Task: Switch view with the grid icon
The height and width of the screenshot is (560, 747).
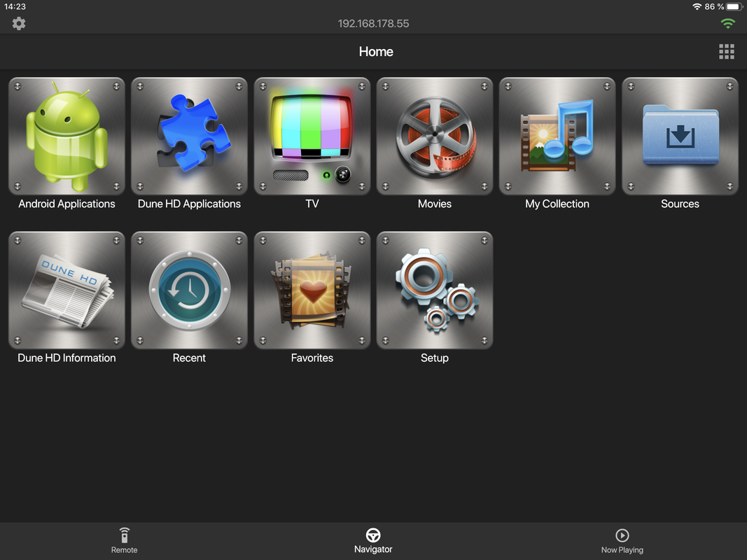Action: pyautogui.click(x=727, y=51)
